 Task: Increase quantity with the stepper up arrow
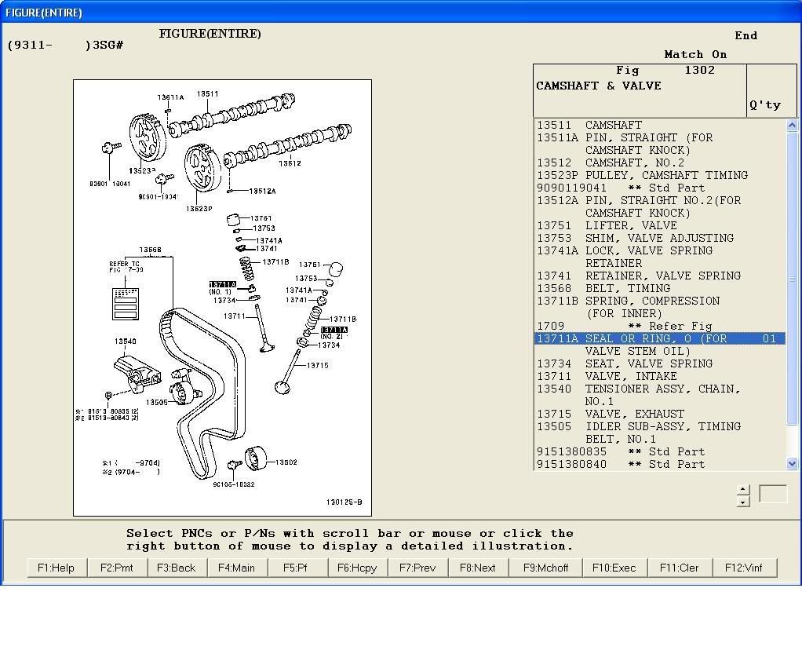pos(743,489)
